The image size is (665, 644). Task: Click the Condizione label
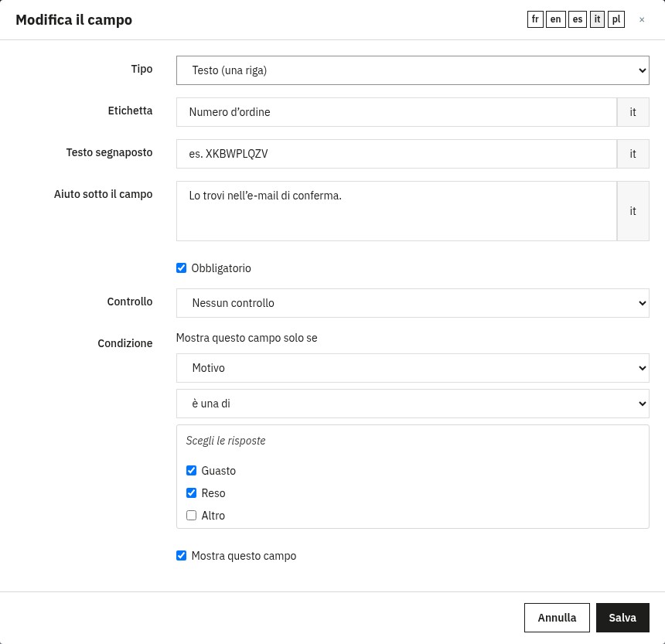pyautogui.click(x=125, y=343)
